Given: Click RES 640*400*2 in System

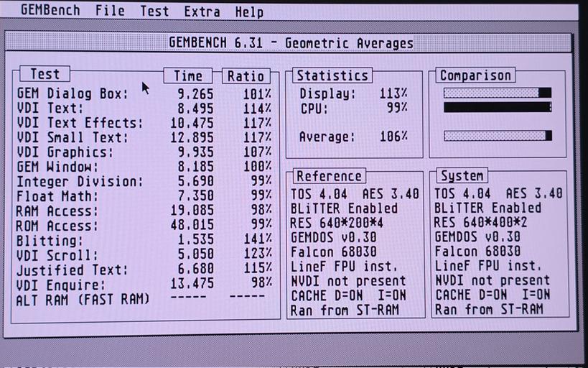Looking at the screenshot, I should coord(480,222).
